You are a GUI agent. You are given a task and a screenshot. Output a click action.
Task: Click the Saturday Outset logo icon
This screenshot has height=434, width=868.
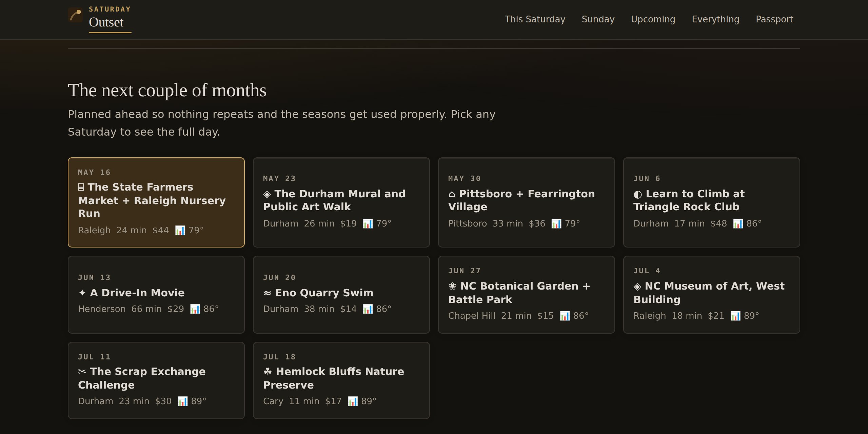tap(75, 15)
